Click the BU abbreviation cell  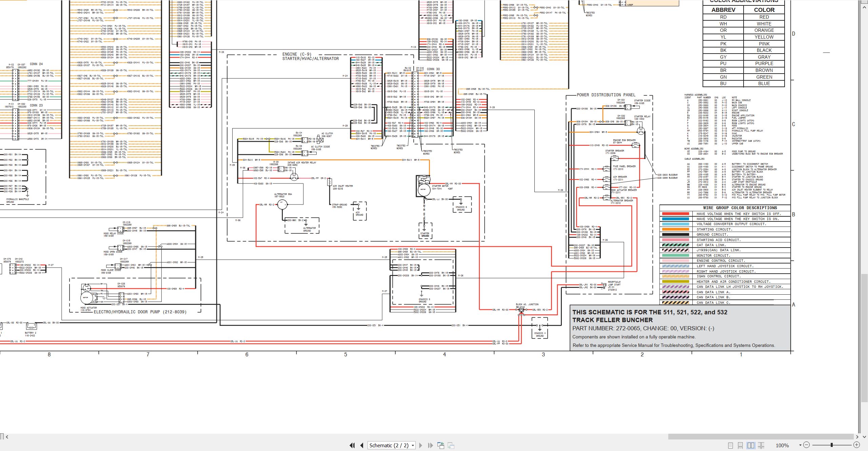tap(723, 83)
